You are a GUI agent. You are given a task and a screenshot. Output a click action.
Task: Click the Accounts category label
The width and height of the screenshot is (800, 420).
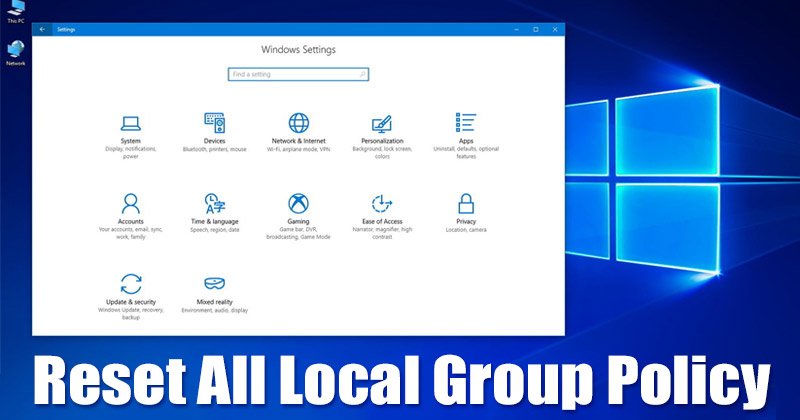point(131,221)
